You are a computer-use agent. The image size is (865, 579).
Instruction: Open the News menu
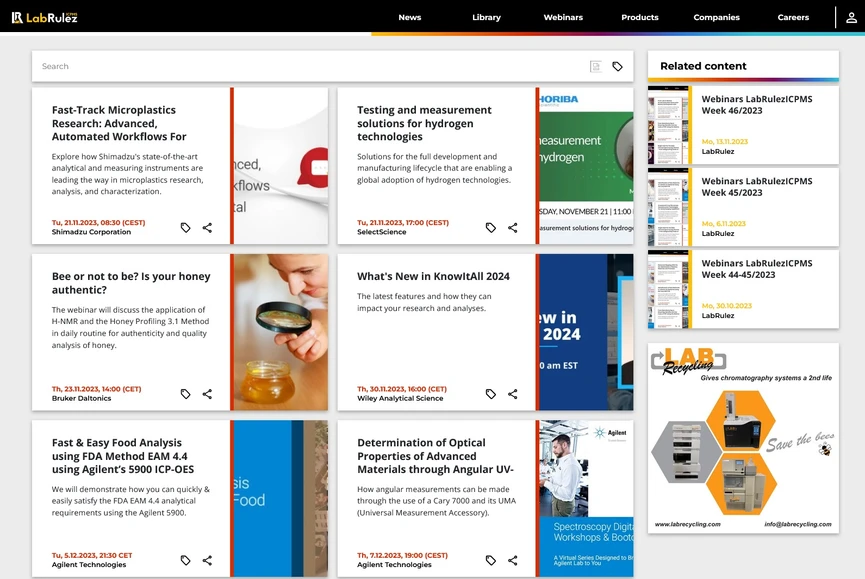pos(410,18)
